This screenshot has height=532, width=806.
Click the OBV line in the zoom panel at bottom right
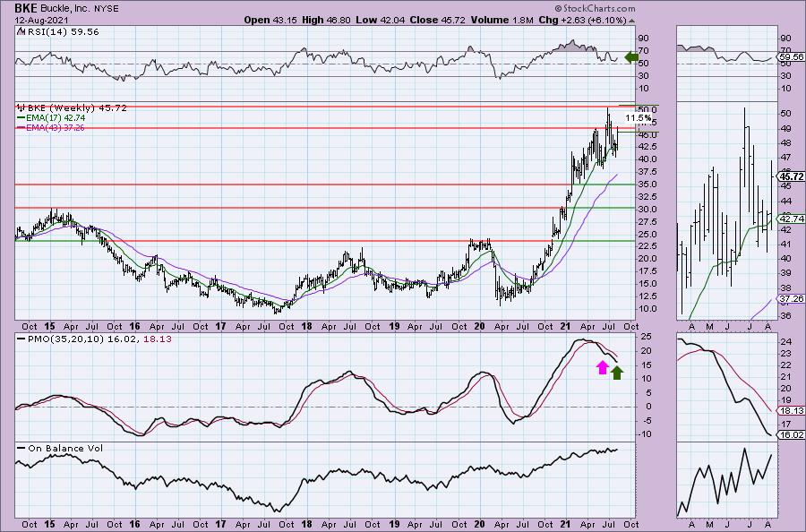tap(725, 481)
